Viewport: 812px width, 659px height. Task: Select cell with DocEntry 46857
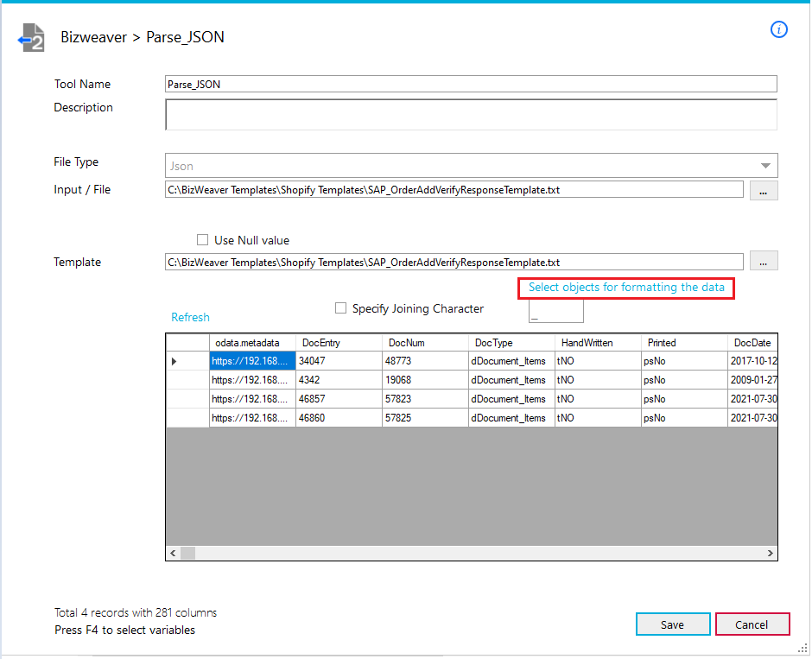point(339,399)
